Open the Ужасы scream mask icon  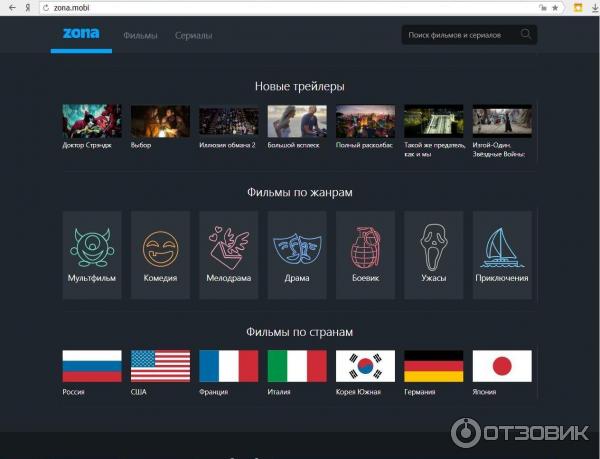(x=433, y=247)
